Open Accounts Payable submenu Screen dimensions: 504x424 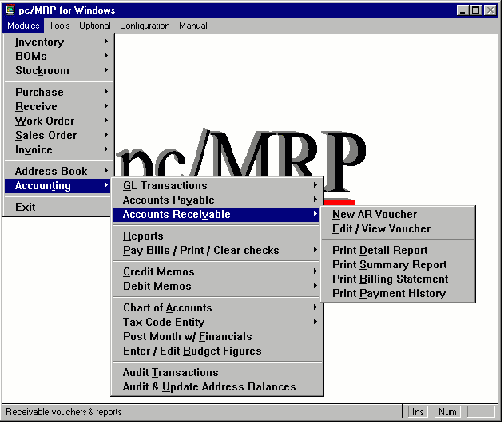click(217, 200)
